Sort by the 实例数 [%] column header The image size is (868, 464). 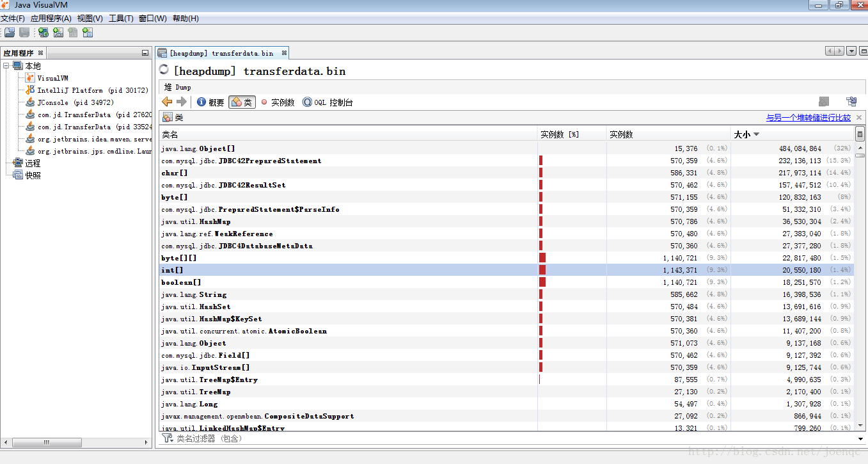coord(572,134)
